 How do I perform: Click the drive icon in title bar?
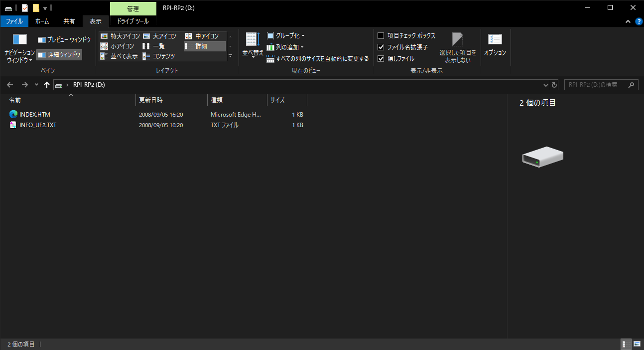point(8,8)
